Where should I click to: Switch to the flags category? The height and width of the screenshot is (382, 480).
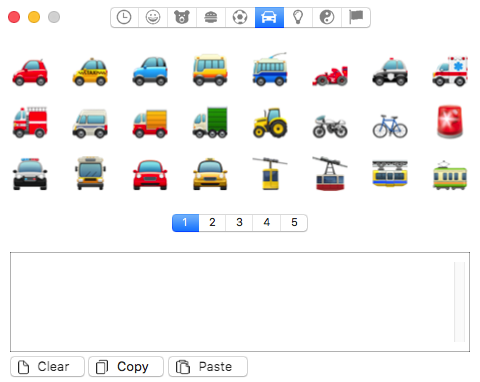coord(356,17)
